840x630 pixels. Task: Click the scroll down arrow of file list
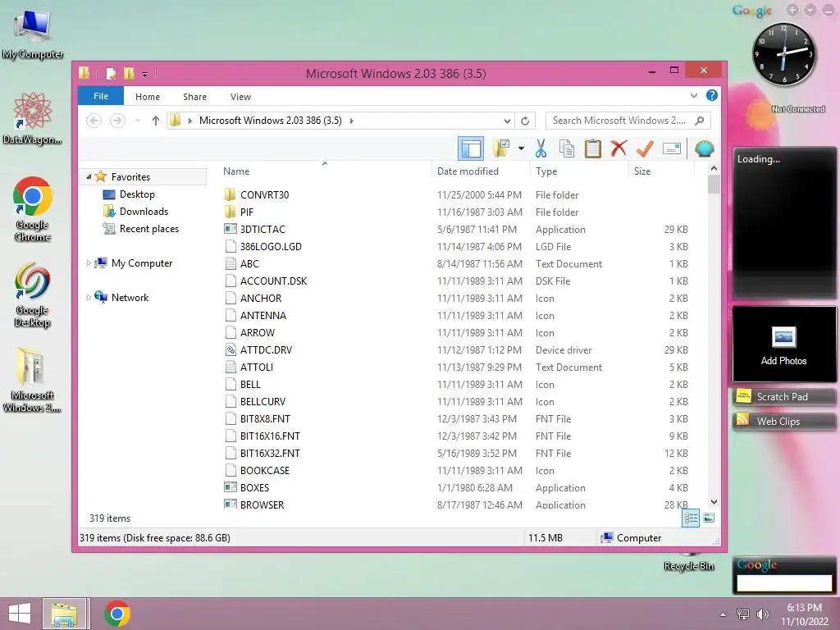point(714,502)
